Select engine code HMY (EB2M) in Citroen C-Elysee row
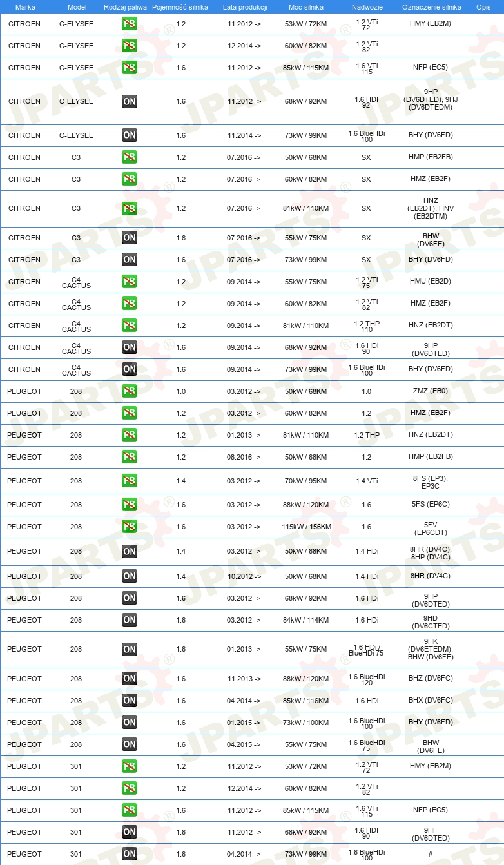504x865 pixels. pos(431,23)
